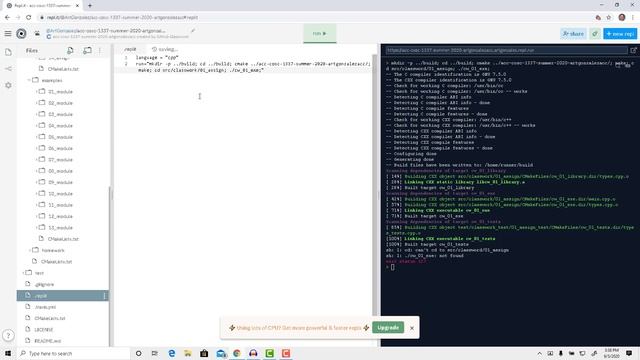Show hidden system tray icons
This screenshot has height=360, width=640.
[539, 353]
